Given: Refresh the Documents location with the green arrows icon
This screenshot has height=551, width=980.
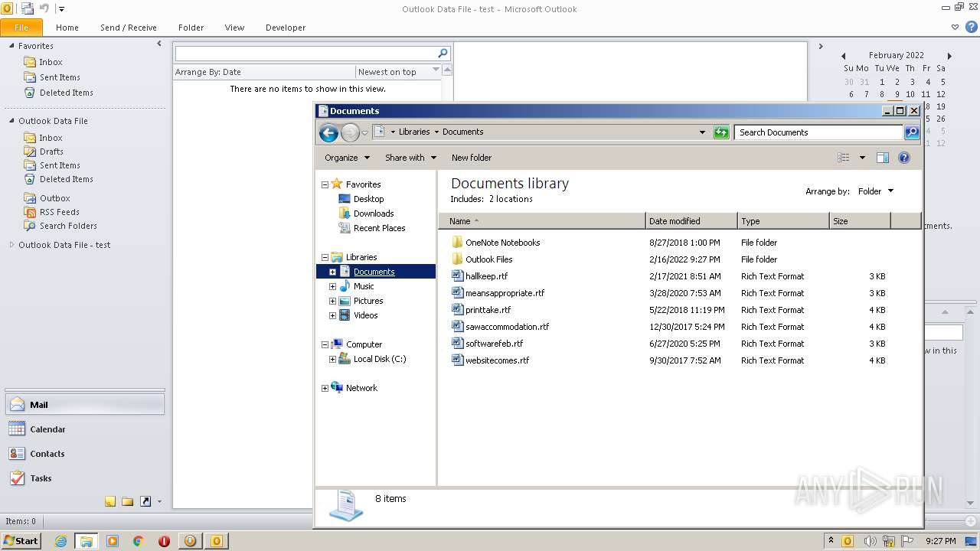Looking at the screenshot, I should [720, 132].
